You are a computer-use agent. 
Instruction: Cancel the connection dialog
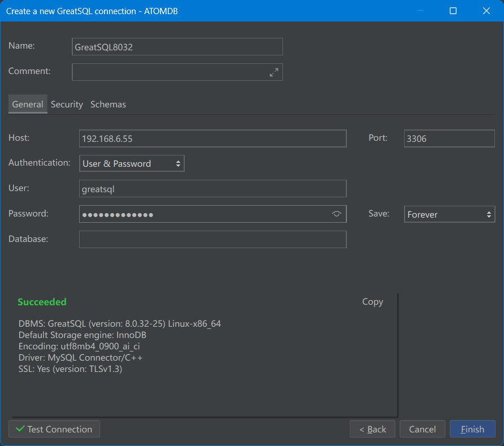[x=422, y=429]
